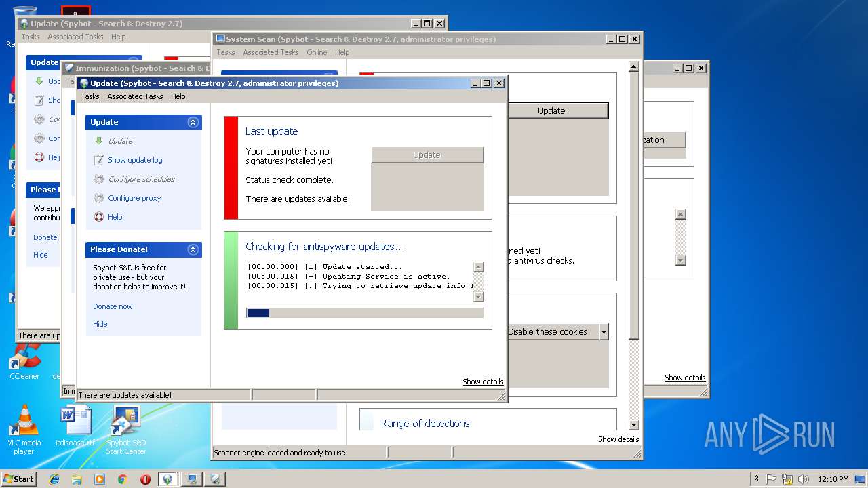Click the System Scan vertical scrollbar thumb
This screenshot has height=488, width=868.
click(634, 207)
